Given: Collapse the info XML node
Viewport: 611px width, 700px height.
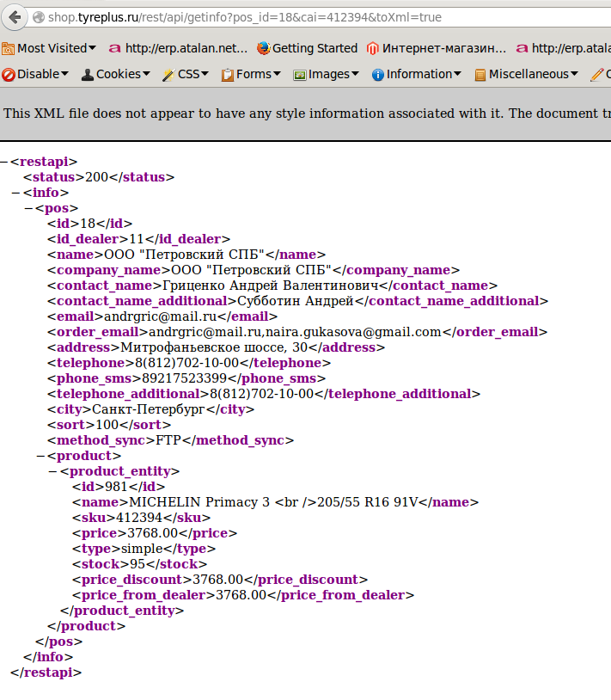Looking at the screenshot, I should point(15,193).
